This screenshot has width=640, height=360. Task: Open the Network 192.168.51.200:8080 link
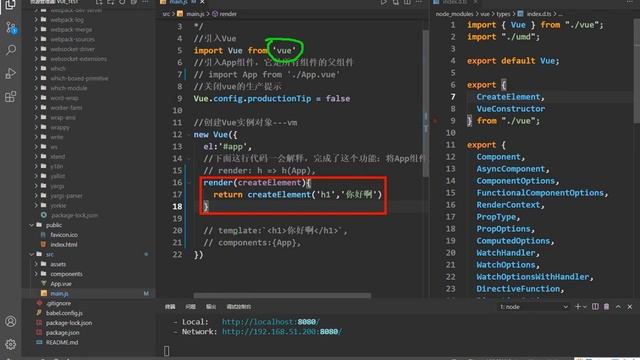click(x=282, y=332)
